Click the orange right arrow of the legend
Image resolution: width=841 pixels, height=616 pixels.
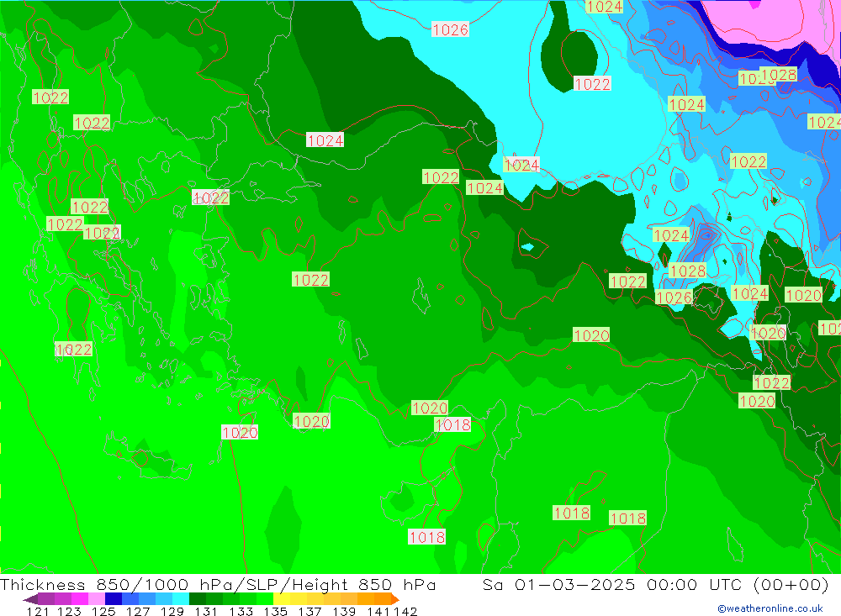pos(395,599)
